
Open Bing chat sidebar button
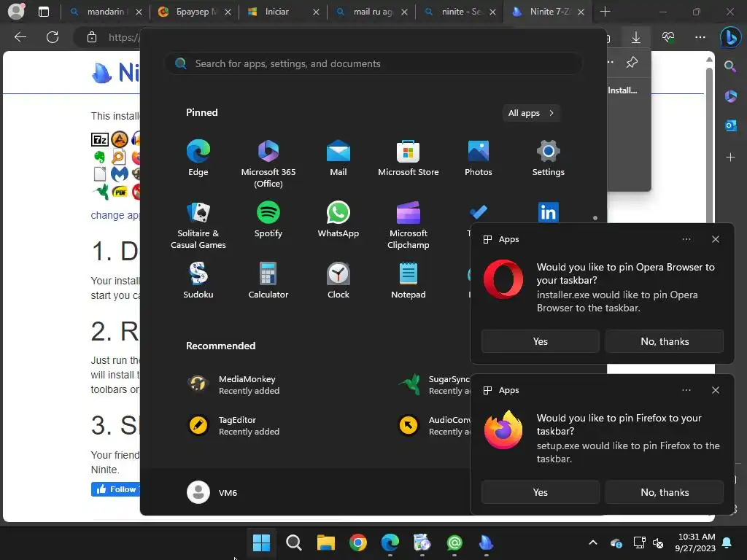(x=730, y=37)
